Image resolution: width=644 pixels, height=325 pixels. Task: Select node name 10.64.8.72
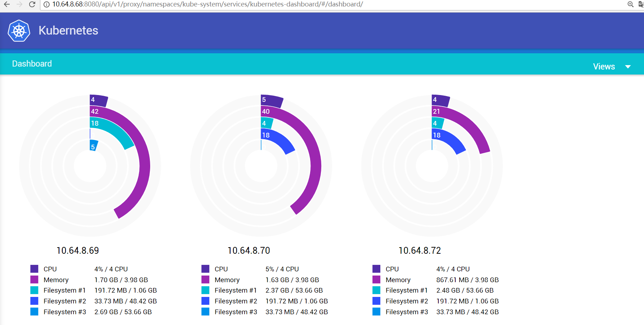[x=420, y=250]
